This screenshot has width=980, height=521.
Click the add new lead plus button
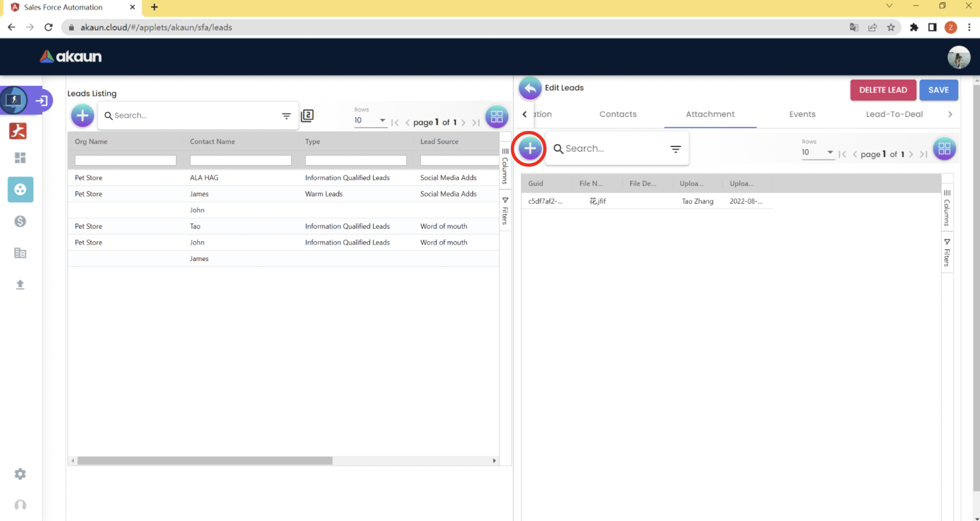[83, 115]
